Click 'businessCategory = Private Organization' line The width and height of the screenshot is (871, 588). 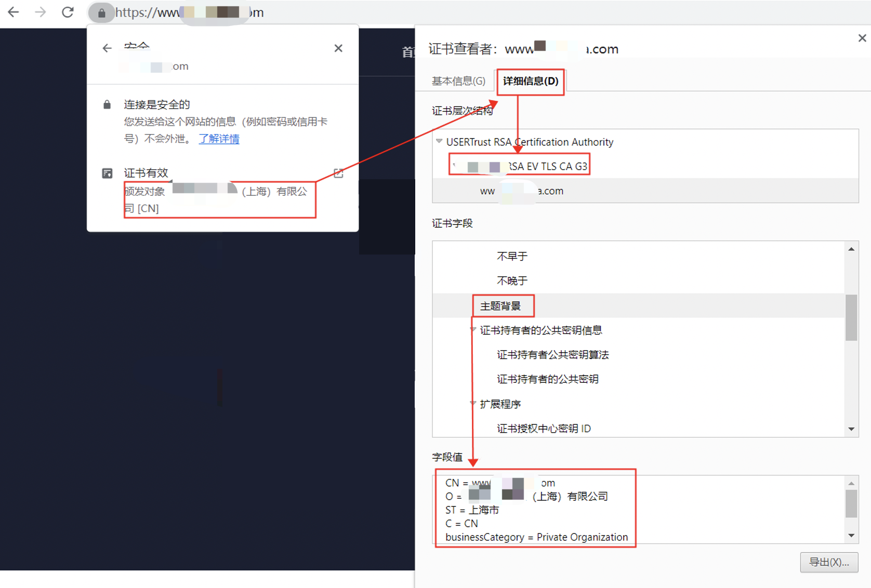pyautogui.click(x=536, y=537)
